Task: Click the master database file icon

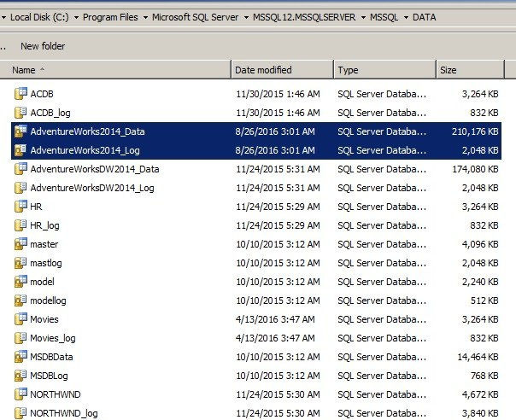Action: pos(21,243)
